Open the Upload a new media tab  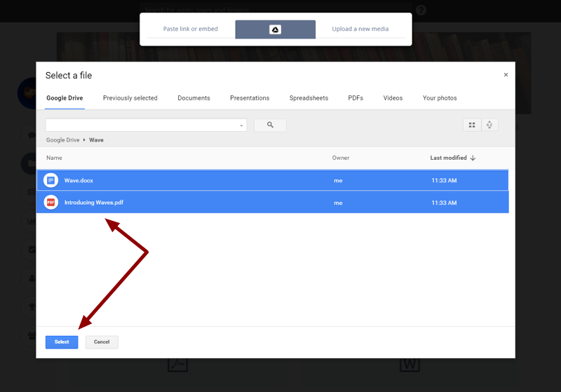coord(360,29)
